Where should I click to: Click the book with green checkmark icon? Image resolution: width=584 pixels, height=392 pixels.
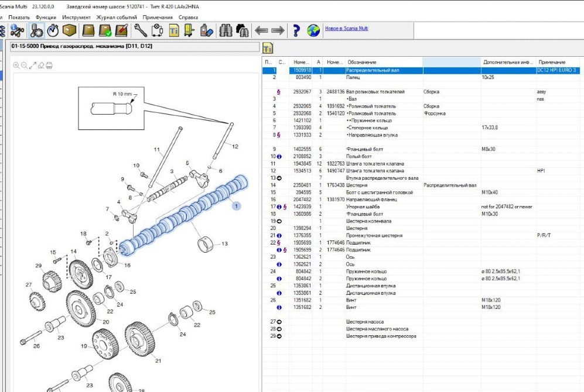(x=105, y=30)
